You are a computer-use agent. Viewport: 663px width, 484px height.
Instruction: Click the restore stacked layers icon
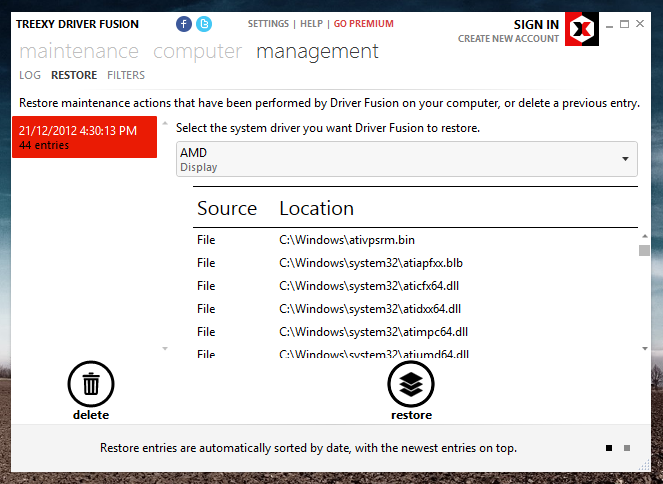click(x=411, y=384)
